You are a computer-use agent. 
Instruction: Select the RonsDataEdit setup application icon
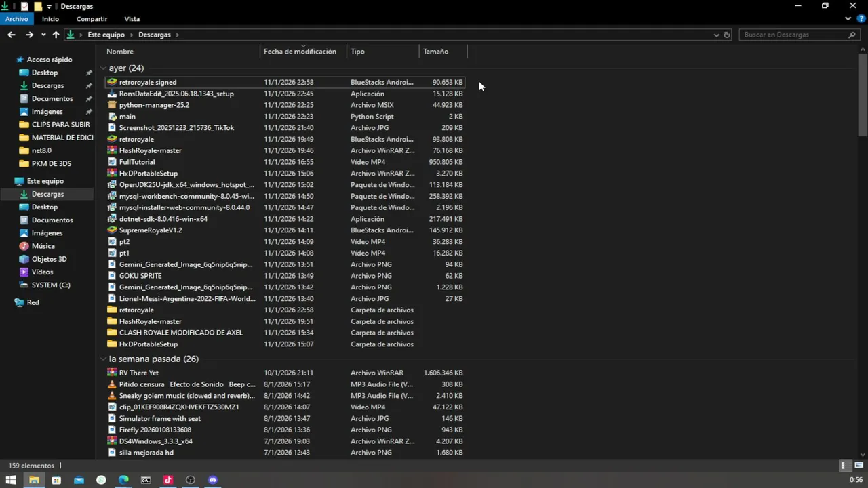pyautogui.click(x=113, y=94)
